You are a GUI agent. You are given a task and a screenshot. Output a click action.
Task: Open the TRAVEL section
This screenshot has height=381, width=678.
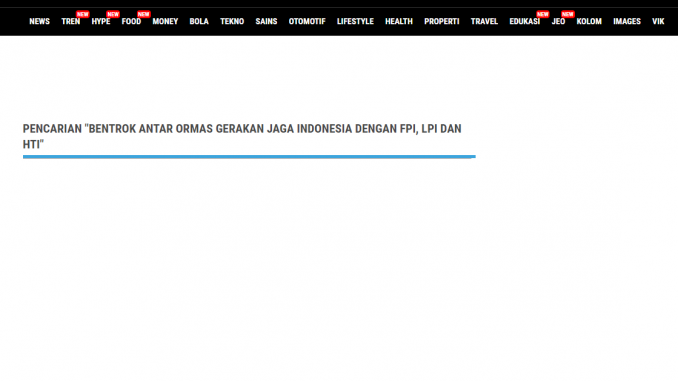pos(484,21)
